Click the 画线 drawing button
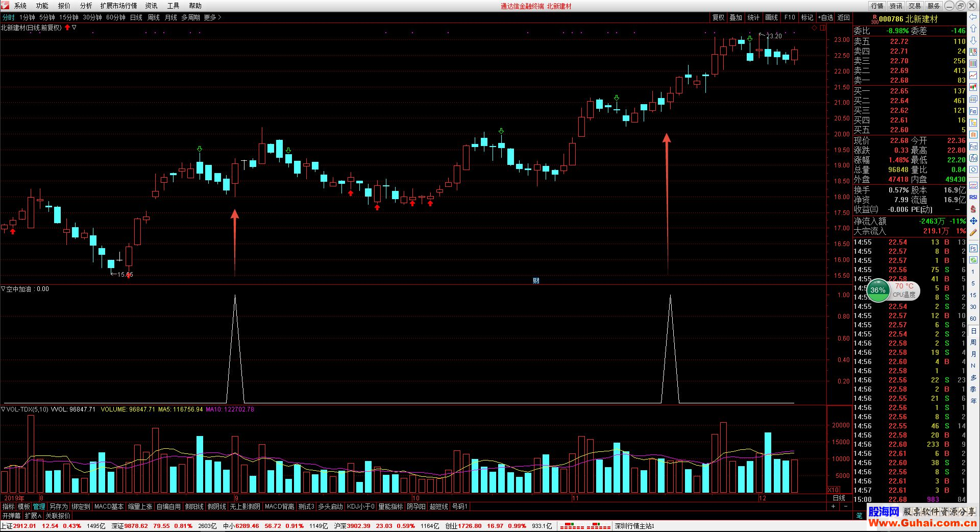Image resolution: width=980 pixels, height=532 pixels. coord(772,17)
